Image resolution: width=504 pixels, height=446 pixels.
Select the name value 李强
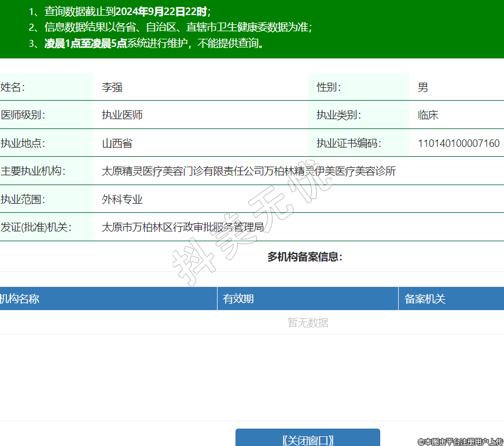click(x=112, y=87)
